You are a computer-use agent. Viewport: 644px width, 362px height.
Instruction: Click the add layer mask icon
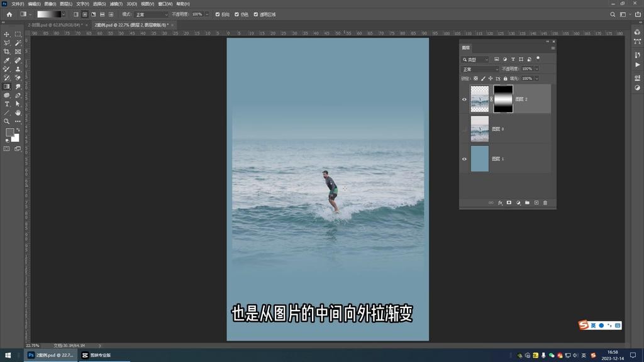click(x=509, y=203)
